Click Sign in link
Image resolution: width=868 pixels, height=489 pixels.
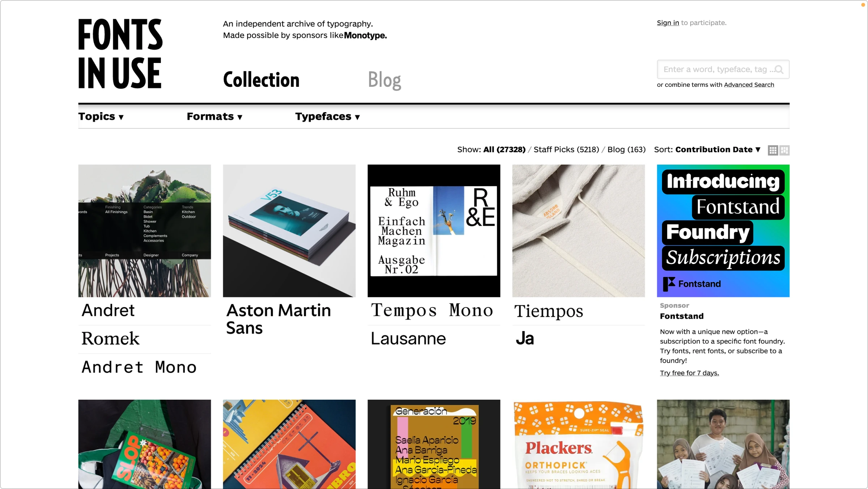[x=668, y=23]
